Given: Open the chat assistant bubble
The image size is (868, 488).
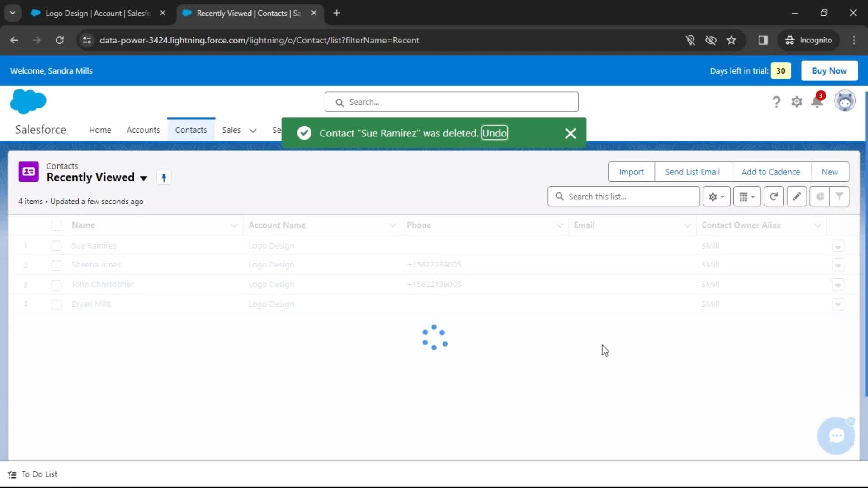Looking at the screenshot, I should click(836, 436).
